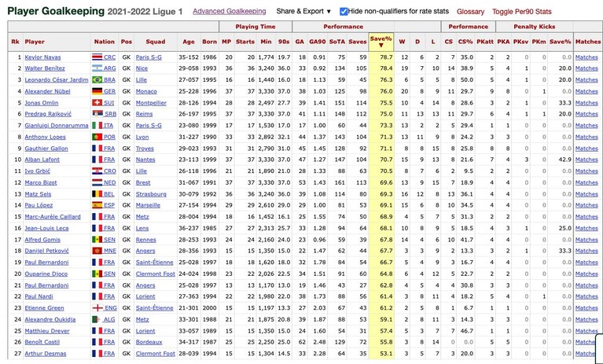Click the Croatia flag for Ivo Grbić

click(x=97, y=171)
